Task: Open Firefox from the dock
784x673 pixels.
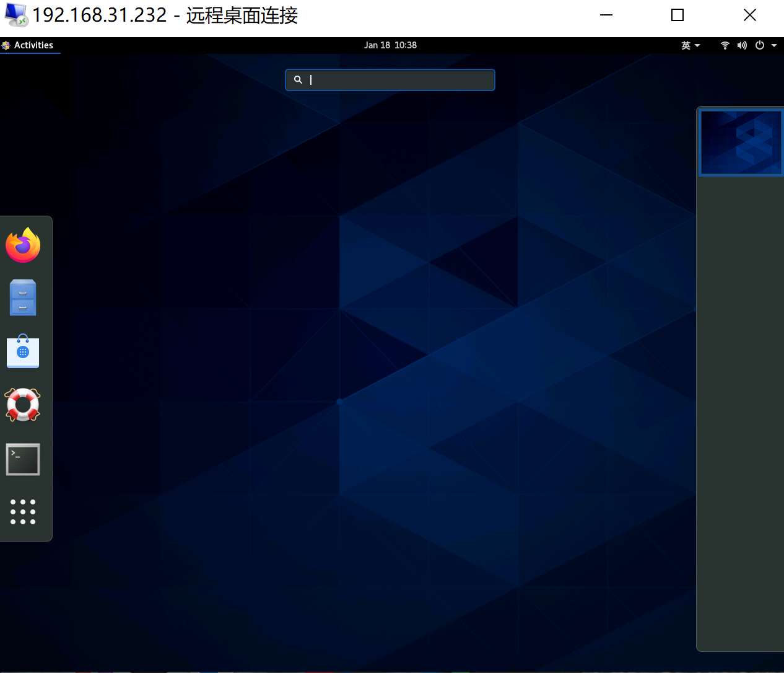Action: [x=23, y=245]
